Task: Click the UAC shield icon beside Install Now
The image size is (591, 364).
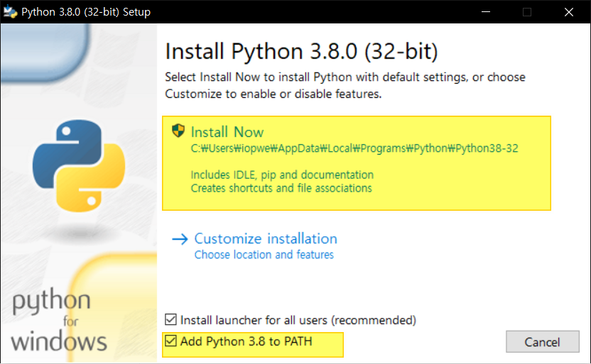Action: [178, 131]
